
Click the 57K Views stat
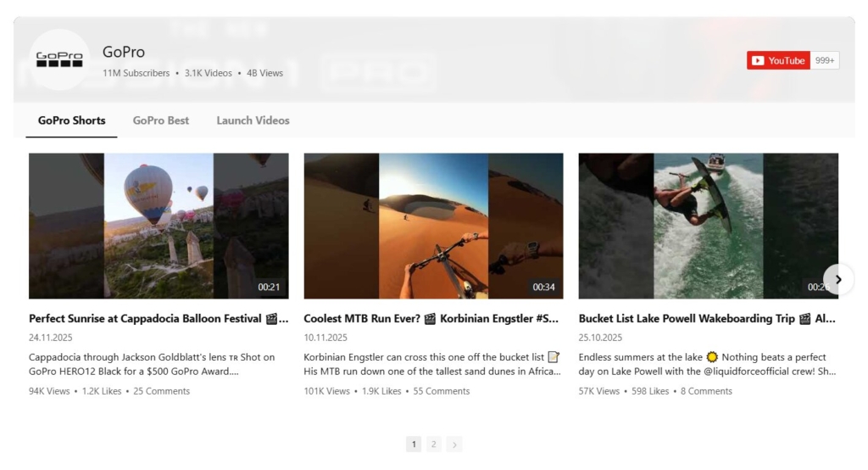(x=599, y=391)
